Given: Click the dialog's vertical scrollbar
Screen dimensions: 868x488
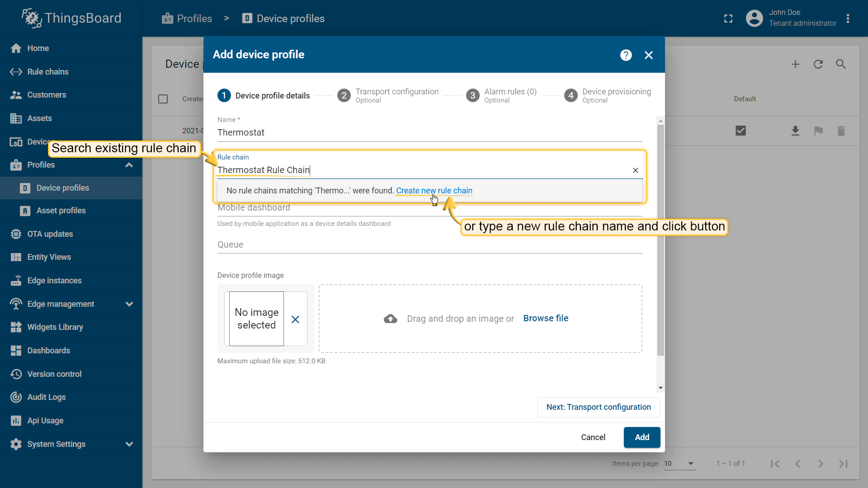Looking at the screenshot, I should [x=660, y=239].
